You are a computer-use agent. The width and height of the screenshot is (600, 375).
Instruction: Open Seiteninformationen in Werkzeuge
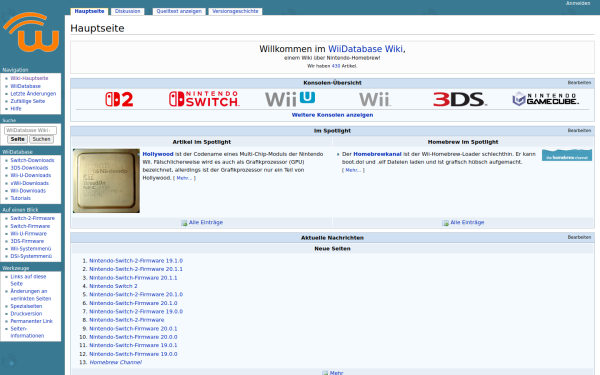(x=27, y=332)
